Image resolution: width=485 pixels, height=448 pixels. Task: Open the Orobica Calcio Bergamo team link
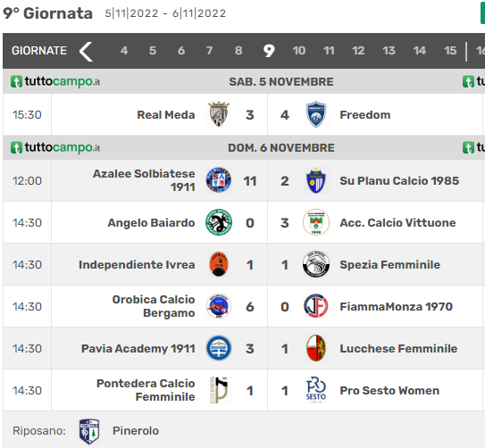154,306
